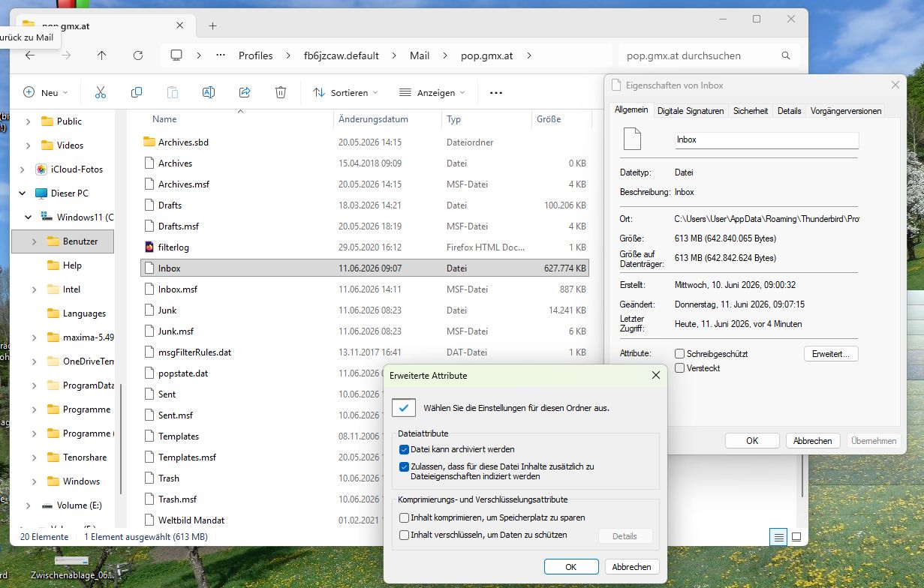The image size is (924, 588).
Task: Sort by the Größe column header
Action: tap(561, 118)
